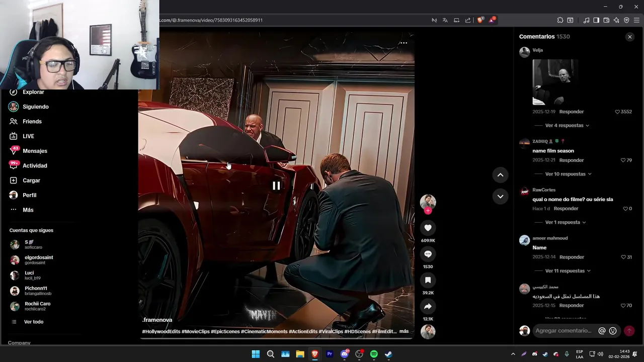Reply to ameer mahmoud's 'Name' comment

coord(572,257)
